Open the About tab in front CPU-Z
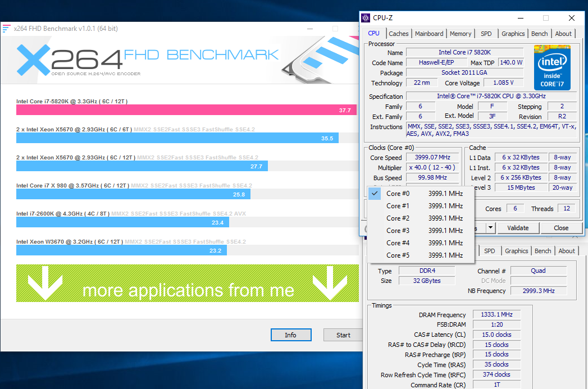 563,34
